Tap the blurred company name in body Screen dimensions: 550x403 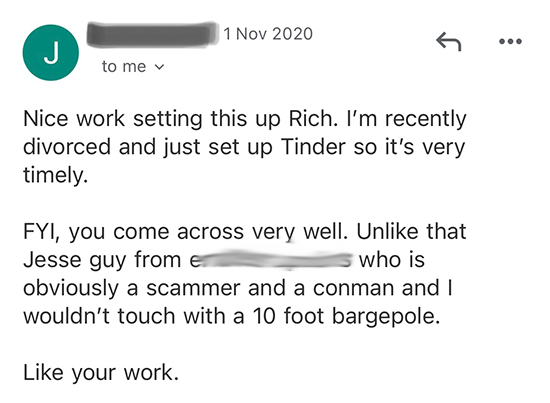click(x=270, y=260)
